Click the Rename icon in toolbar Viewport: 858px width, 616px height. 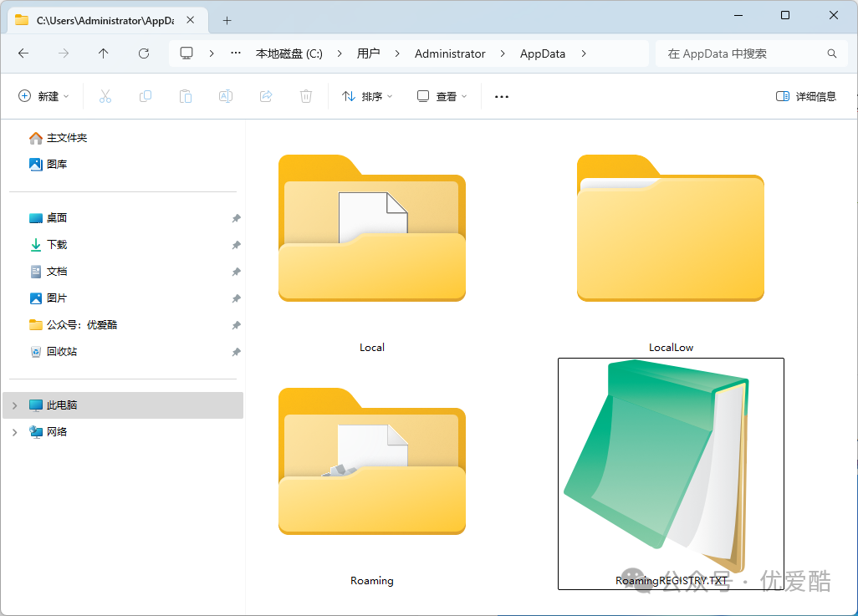pyautogui.click(x=226, y=96)
